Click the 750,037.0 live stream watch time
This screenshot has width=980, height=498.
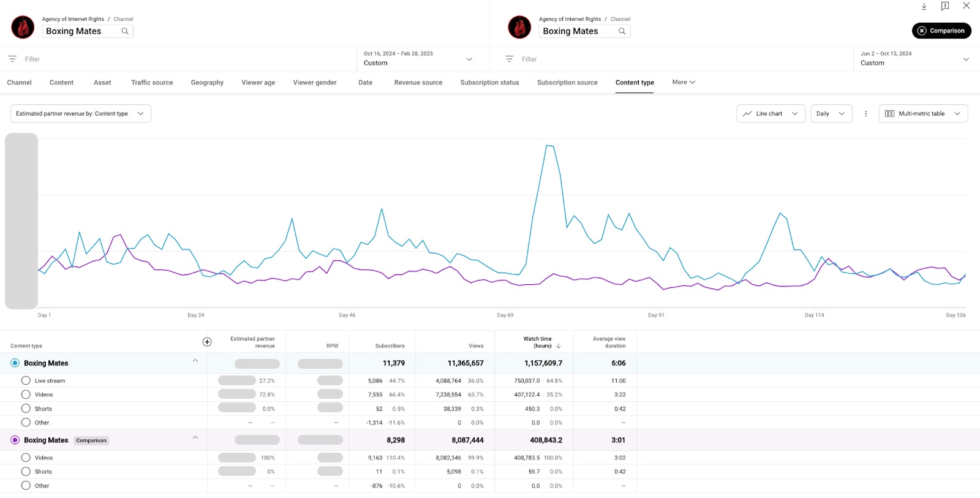click(x=527, y=380)
